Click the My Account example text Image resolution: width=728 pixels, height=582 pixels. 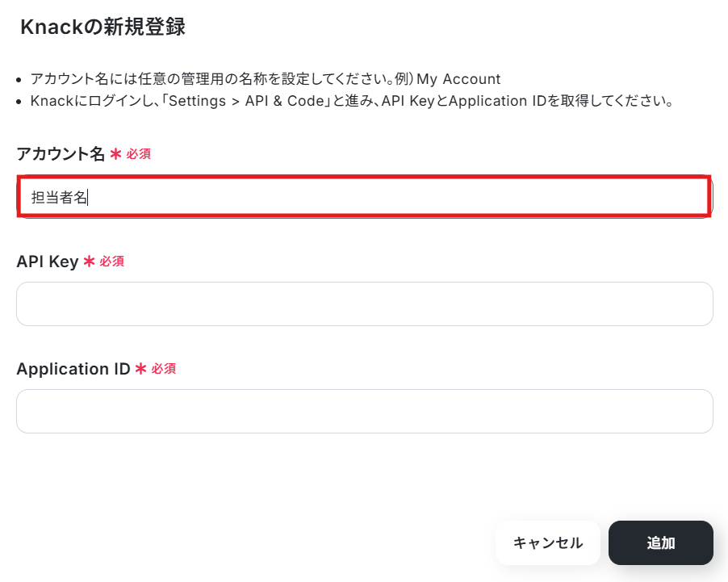458,79
